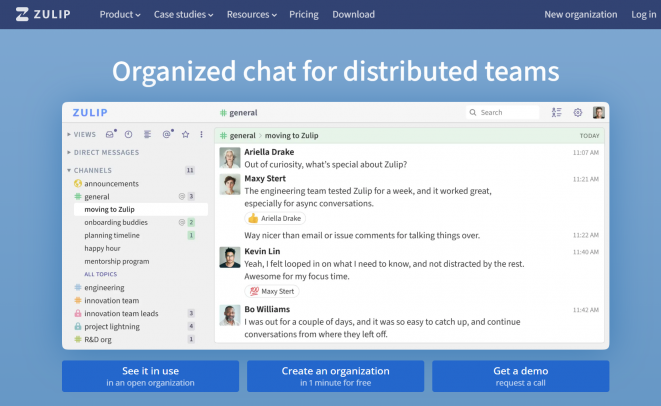Select the mentorship program topic
The image size is (661, 406).
click(x=117, y=261)
